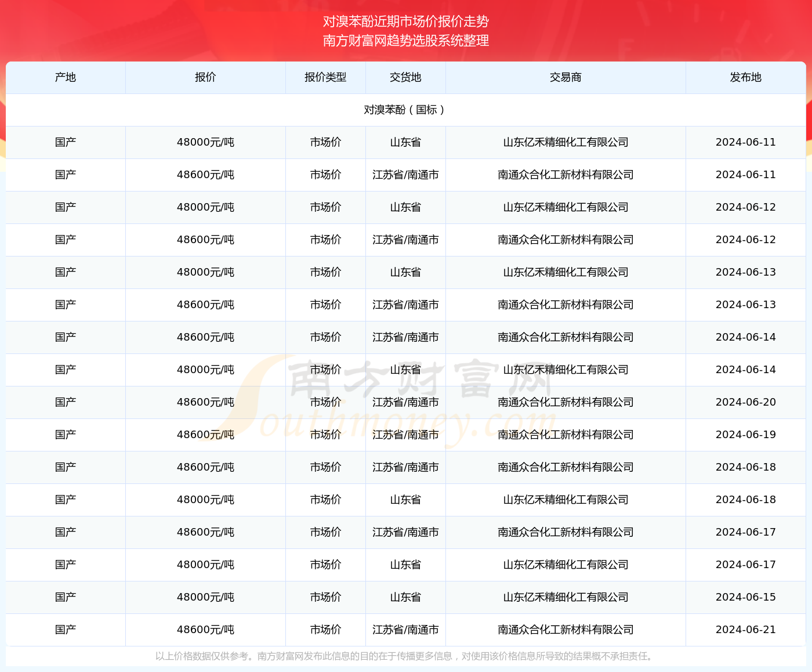Click 市场价 in the 2024-06-19 row
Image resolution: width=812 pixels, height=672 pixels.
tap(325, 435)
